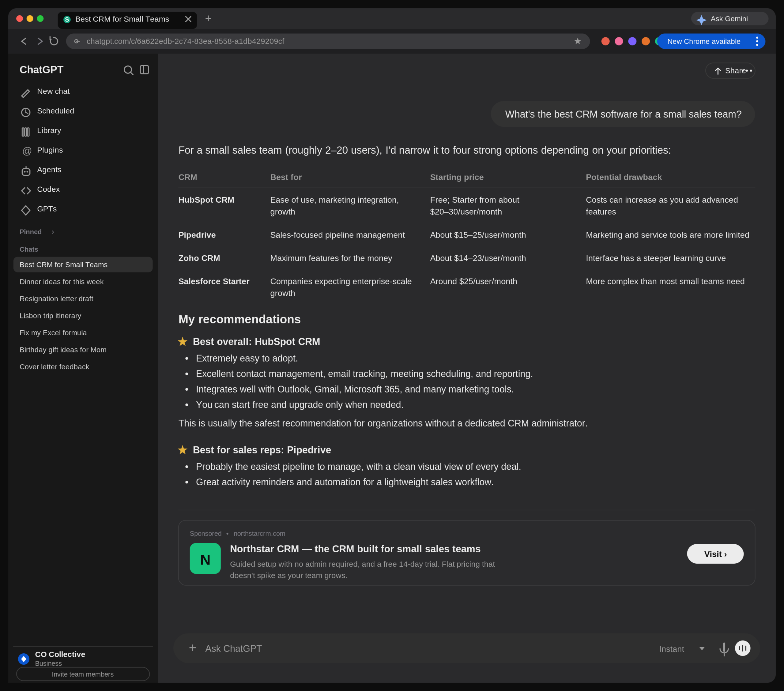Screen dimensions: 784x691
Task: Collapse the sidebar with the panel icon
Action: pos(144,70)
